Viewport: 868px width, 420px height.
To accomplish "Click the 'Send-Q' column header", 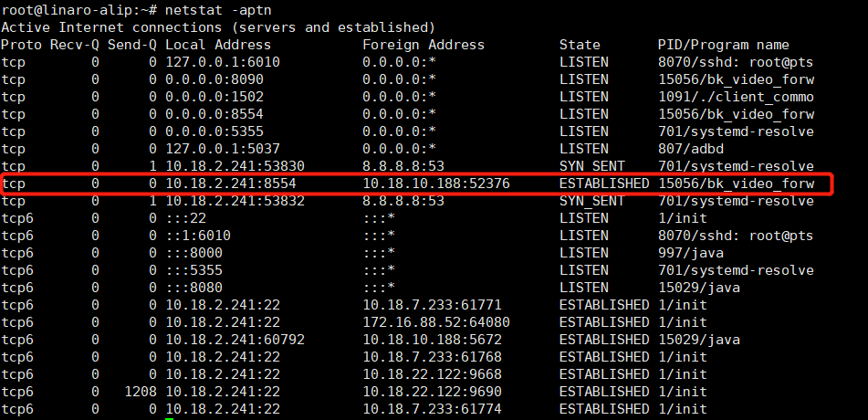I will pos(132,45).
